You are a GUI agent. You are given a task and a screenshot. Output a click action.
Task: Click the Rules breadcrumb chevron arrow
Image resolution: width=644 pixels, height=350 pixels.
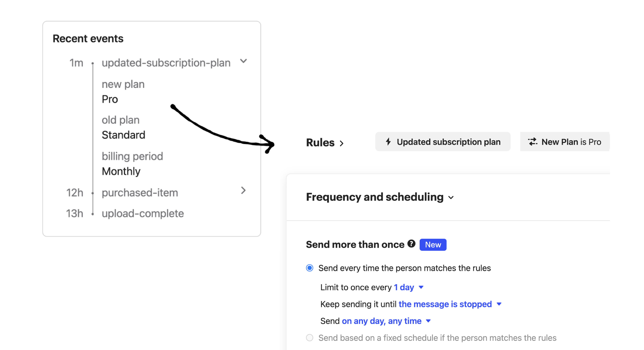(342, 143)
